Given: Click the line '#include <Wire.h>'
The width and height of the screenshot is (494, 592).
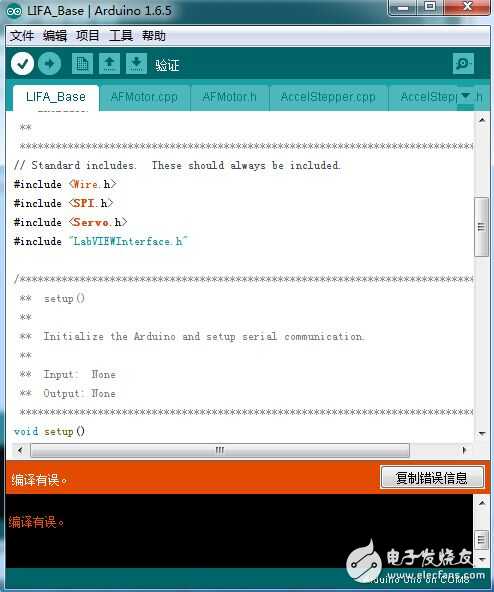Looking at the screenshot, I should click(65, 184).
